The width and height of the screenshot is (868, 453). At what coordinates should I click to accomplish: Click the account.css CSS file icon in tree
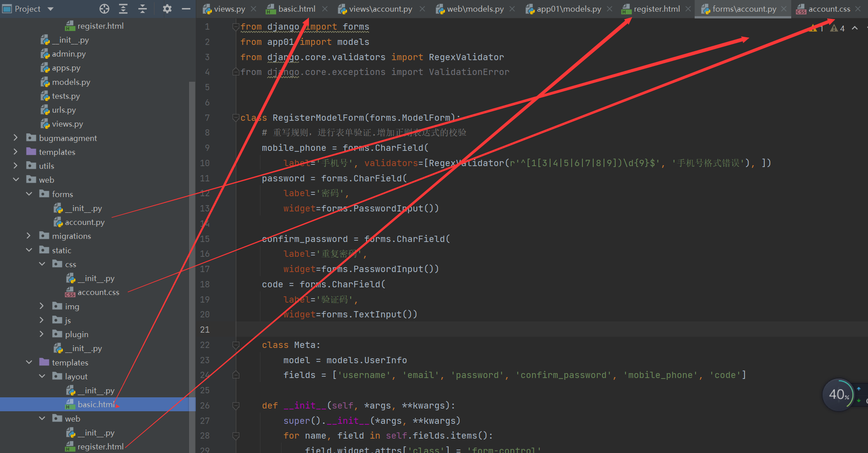[70, 292]
